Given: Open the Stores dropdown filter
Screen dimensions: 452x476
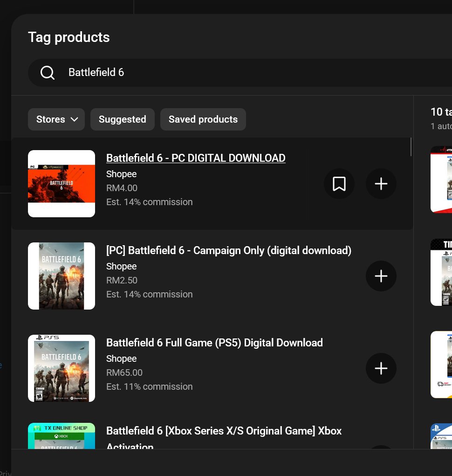Looking at the screenshot, I should (56, 119).
